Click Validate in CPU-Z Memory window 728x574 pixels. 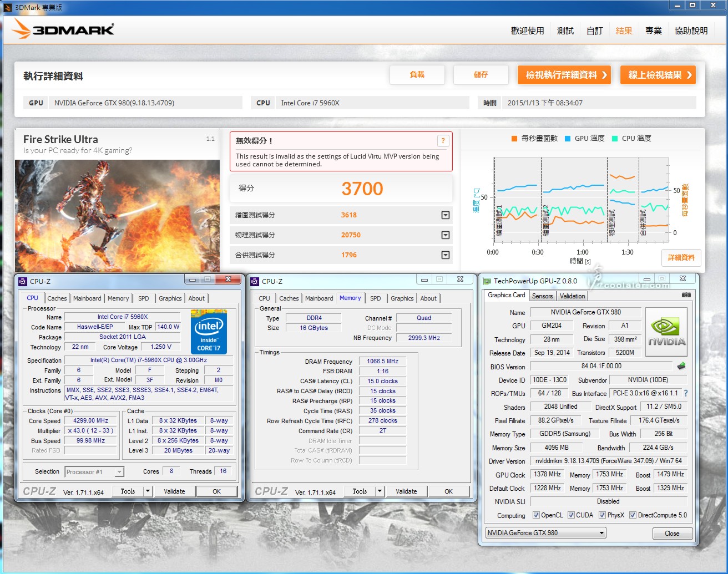(x=406, y=491)
